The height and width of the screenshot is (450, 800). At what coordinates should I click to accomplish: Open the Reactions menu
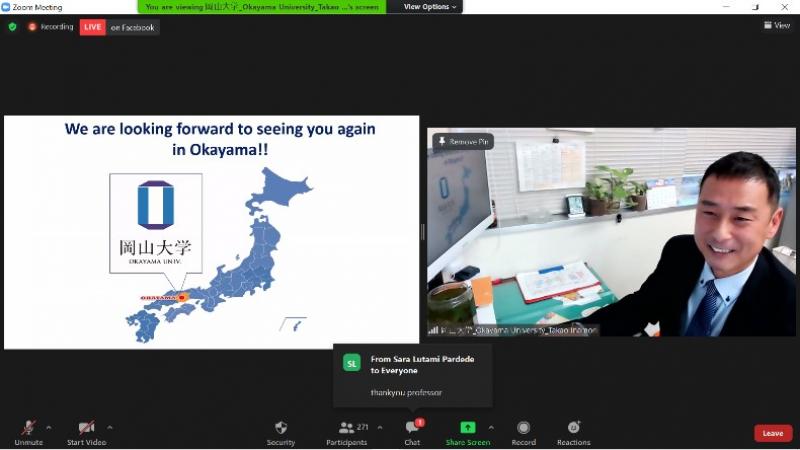coord(573,433)
